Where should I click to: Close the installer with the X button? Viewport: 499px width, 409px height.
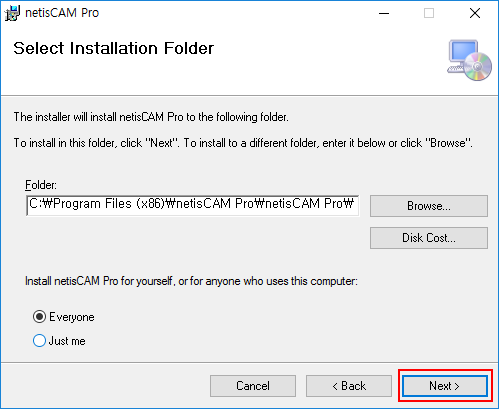click(x=475, y=13)
